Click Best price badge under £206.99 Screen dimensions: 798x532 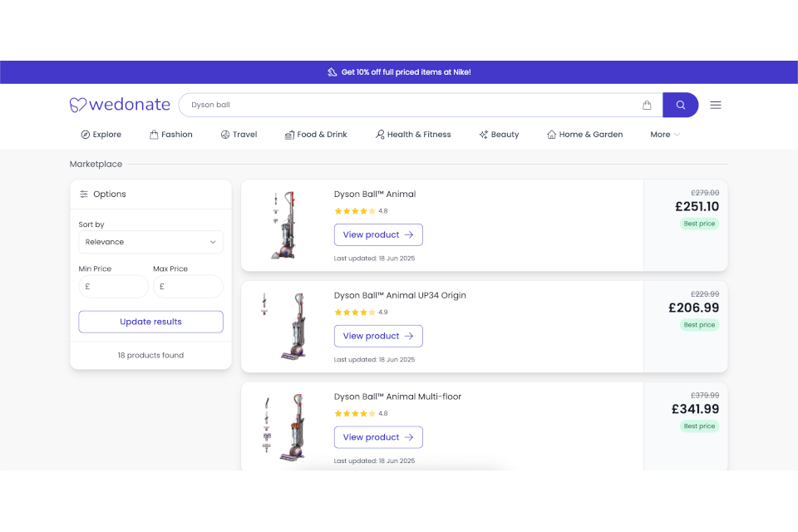pos(699,325)
